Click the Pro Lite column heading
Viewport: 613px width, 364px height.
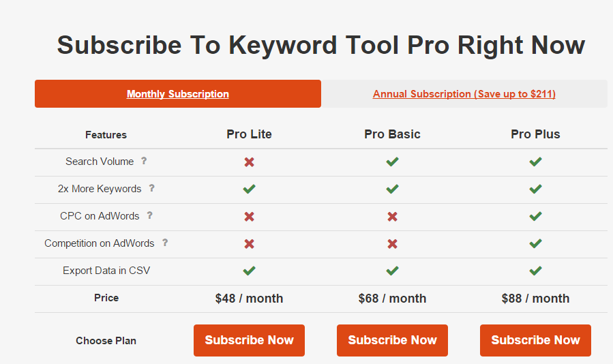pos(249,134)
